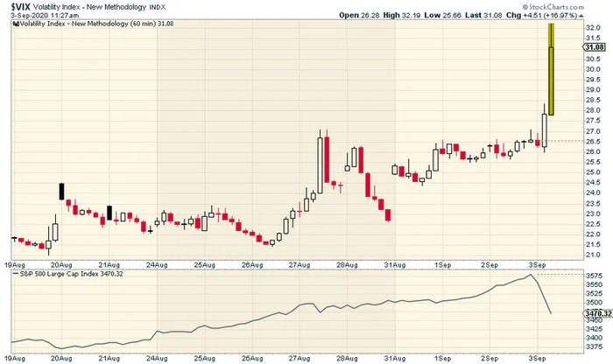Screen dimensions: 613x364
Task: Select the 27Aug date on the upper axis
Action: pyautogui.click(x=299, y=265)
